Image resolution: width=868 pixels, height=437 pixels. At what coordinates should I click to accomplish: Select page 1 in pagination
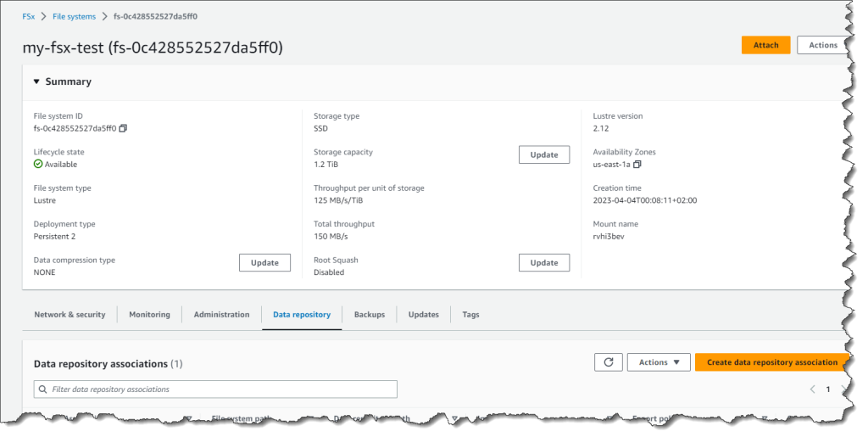point(828,389)
